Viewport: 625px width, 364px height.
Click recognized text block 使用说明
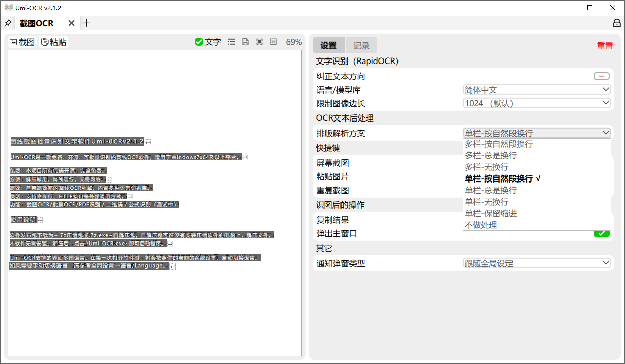pos(23,220)
